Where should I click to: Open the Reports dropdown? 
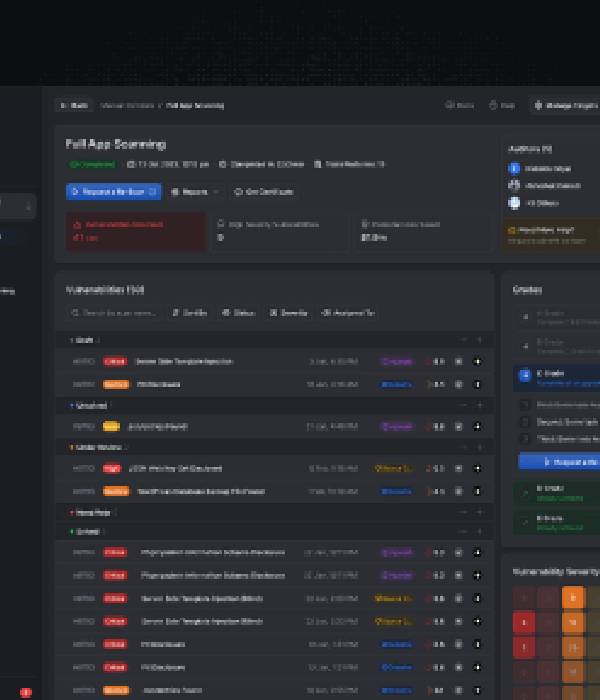click(x=195, y=191)
